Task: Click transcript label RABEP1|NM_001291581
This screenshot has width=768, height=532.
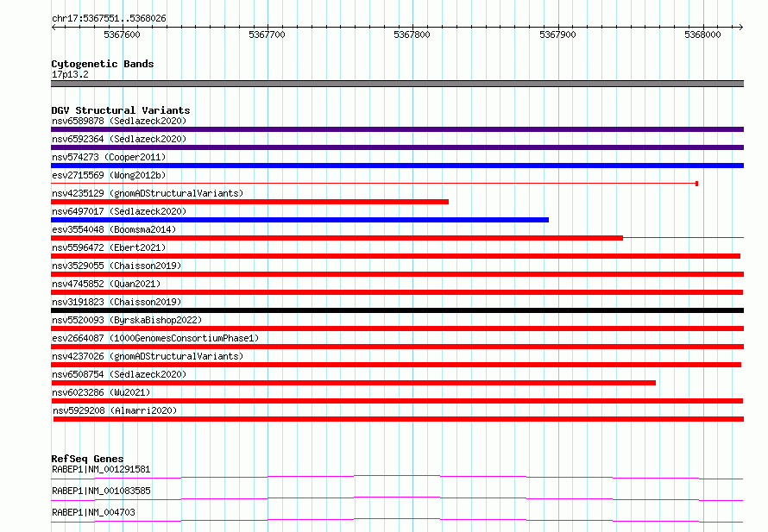Action: click(x=101, y=469)
